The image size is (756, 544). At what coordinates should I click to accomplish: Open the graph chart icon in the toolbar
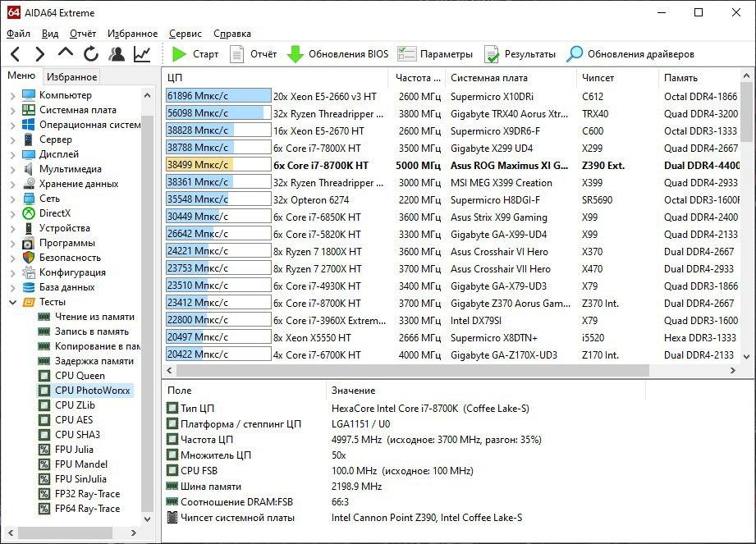pyautogui.click(x=142, y=54)
